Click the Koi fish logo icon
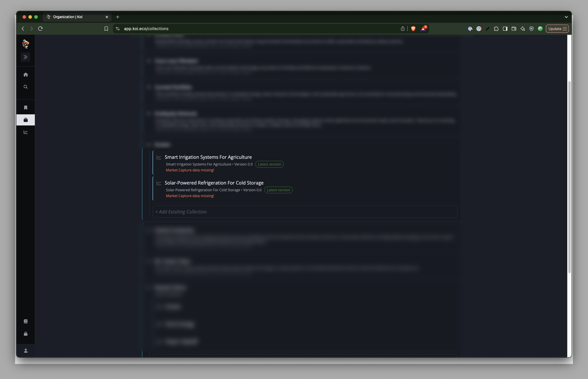The width and height of the screenshot is (588, 379). [26, 44]
